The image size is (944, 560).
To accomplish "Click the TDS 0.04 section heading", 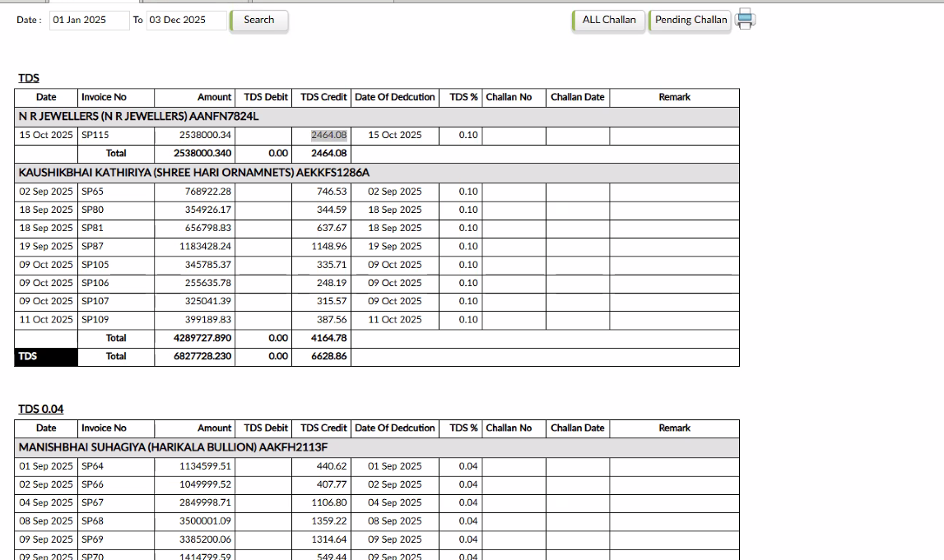I will [x=41, y=410].
